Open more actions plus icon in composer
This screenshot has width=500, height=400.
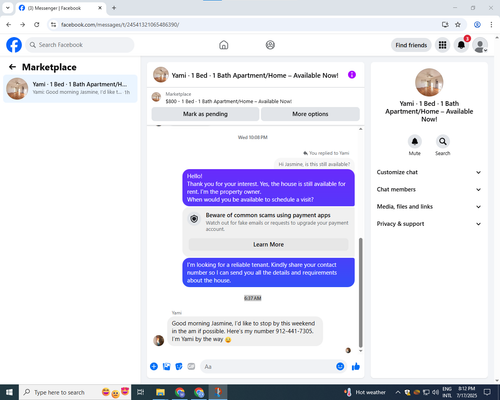click(x=154, y=367)
